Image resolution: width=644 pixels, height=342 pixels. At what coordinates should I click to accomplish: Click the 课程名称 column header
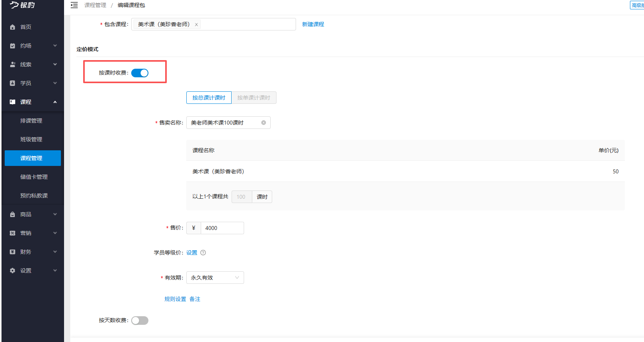pos(203,150)
